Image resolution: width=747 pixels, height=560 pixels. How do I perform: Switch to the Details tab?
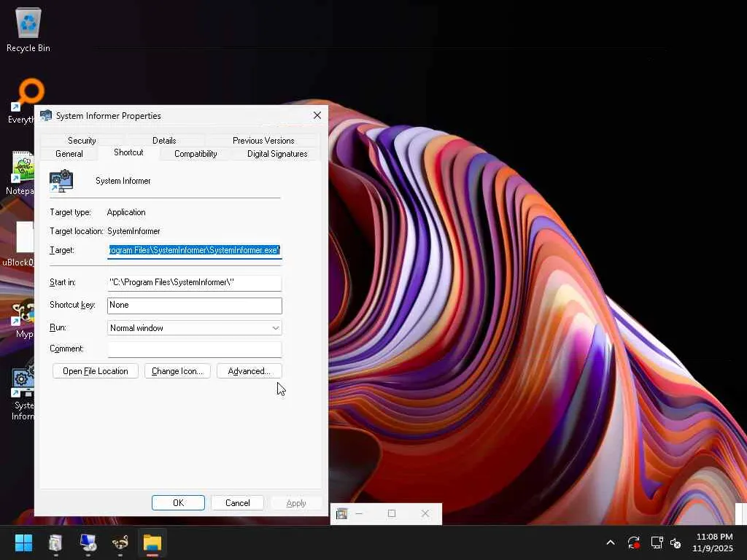click(x=164, y=141)
